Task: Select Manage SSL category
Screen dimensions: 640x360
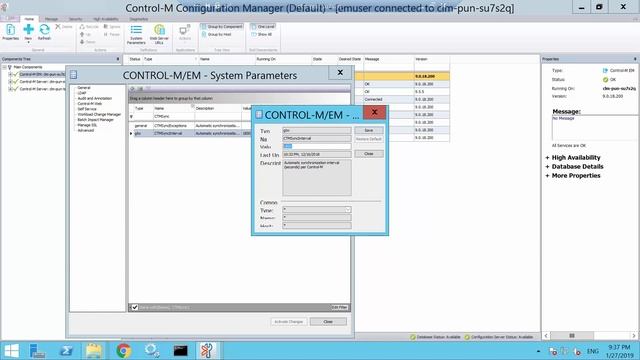Action: pyautogui.click(x=87, y=125)
